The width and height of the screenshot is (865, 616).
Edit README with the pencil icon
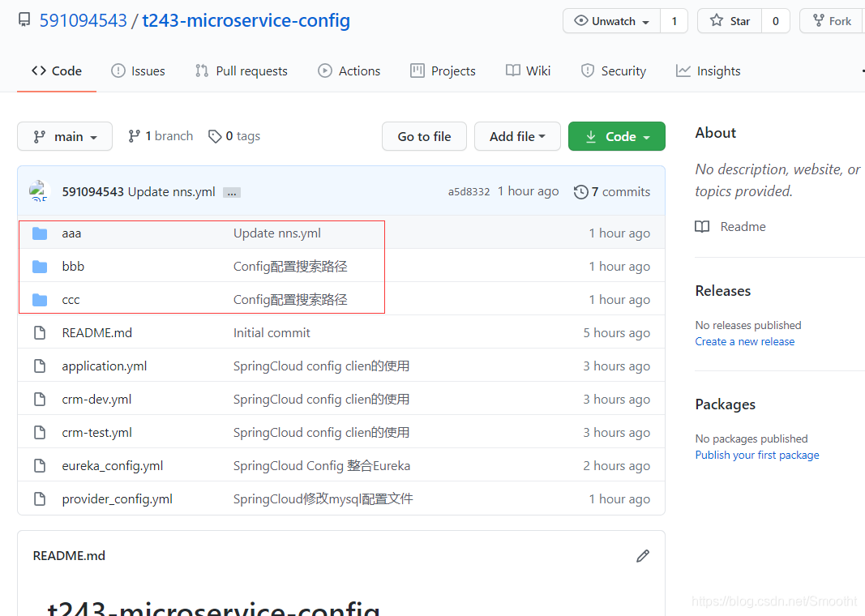[x=643, y=556]
